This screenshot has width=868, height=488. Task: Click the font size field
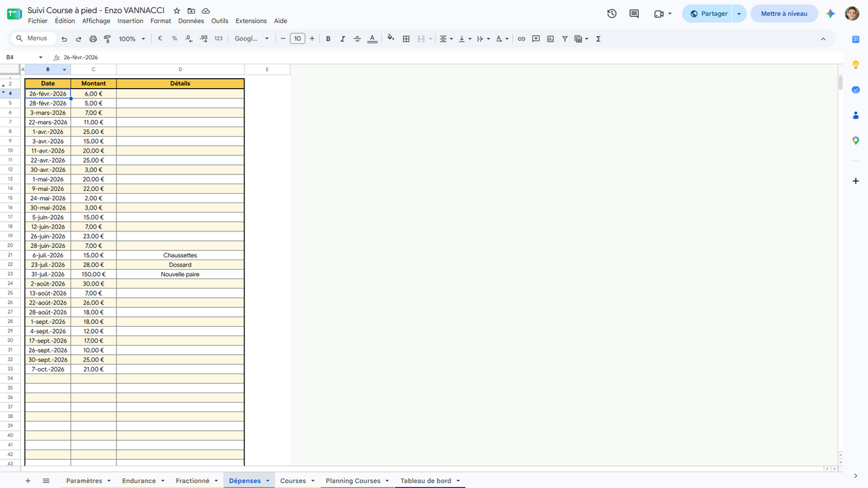point(297,39)
